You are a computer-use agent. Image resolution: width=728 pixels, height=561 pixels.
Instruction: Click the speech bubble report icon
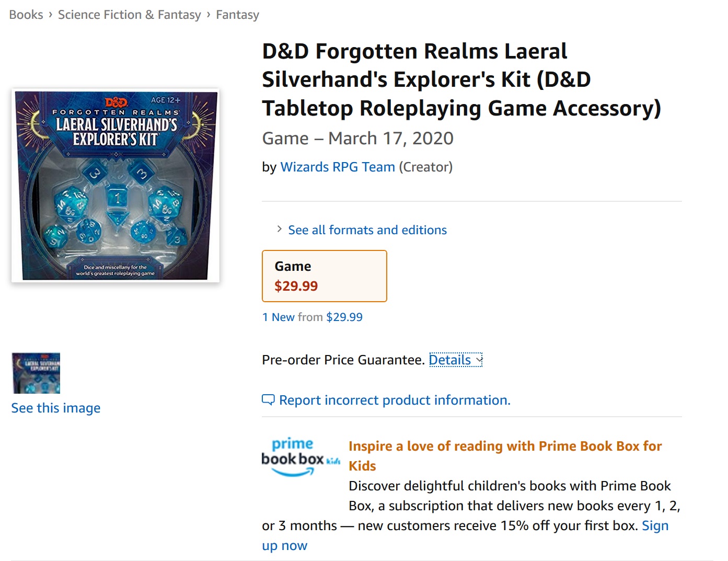tap(268, 400)
